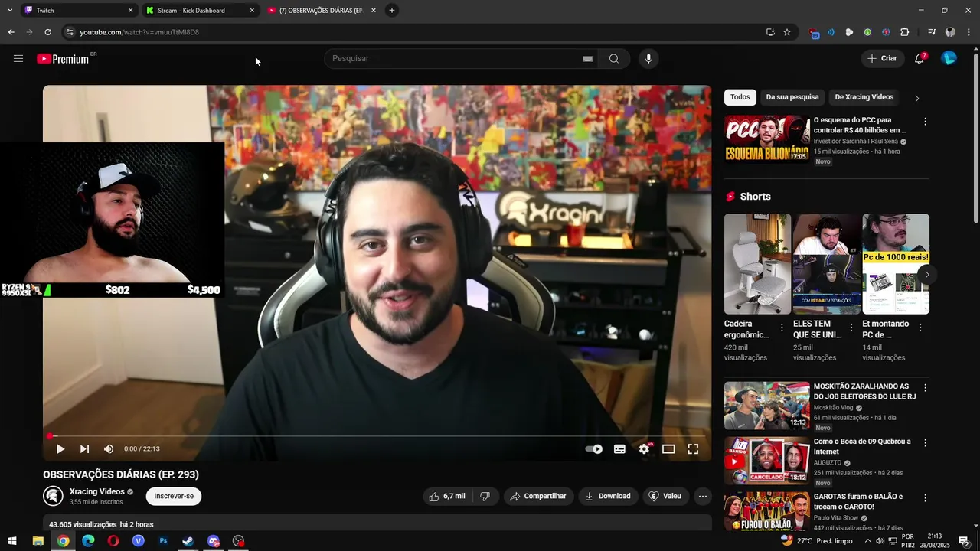Toggle subtitles on the player
Viewport: 980px width, 551px height.
click(x=619, y=449)
